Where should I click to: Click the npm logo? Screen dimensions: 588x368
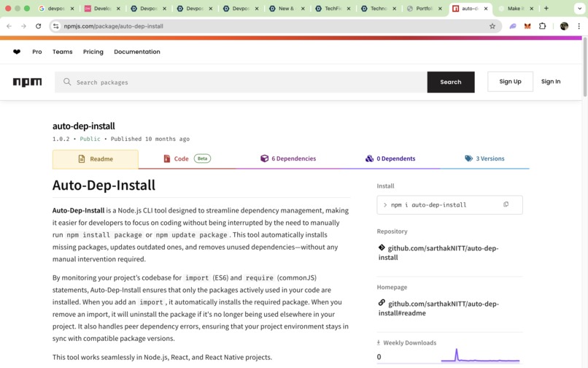coord(28,82)
